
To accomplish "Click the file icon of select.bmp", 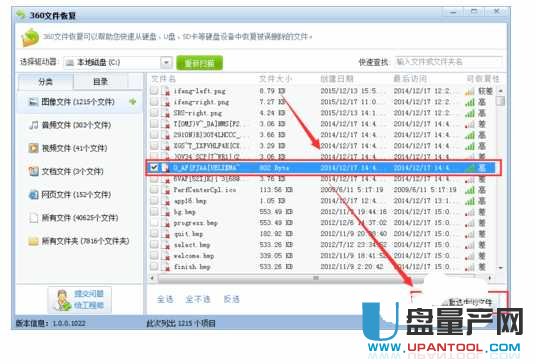I will point(165,245).
